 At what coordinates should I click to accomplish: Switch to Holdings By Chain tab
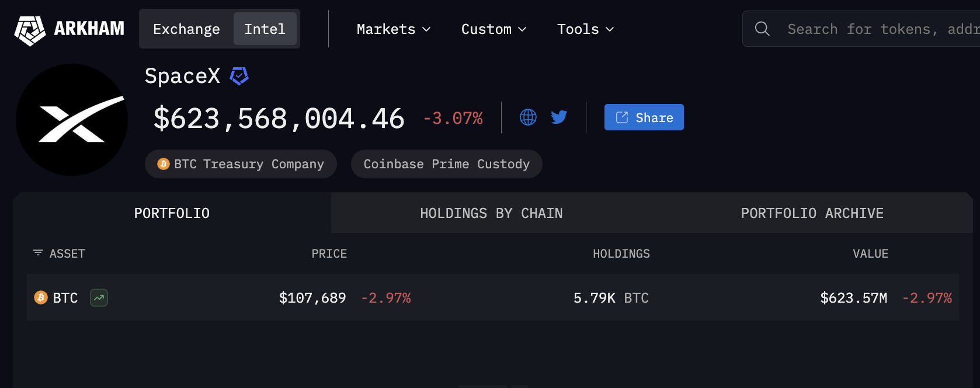point(491,213)
